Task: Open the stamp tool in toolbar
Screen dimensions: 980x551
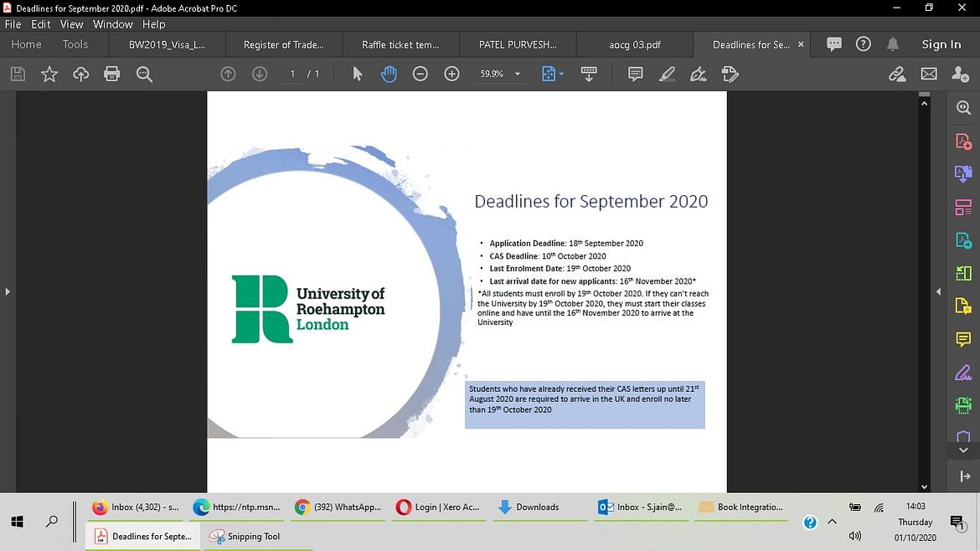Action: coord(730,74)
